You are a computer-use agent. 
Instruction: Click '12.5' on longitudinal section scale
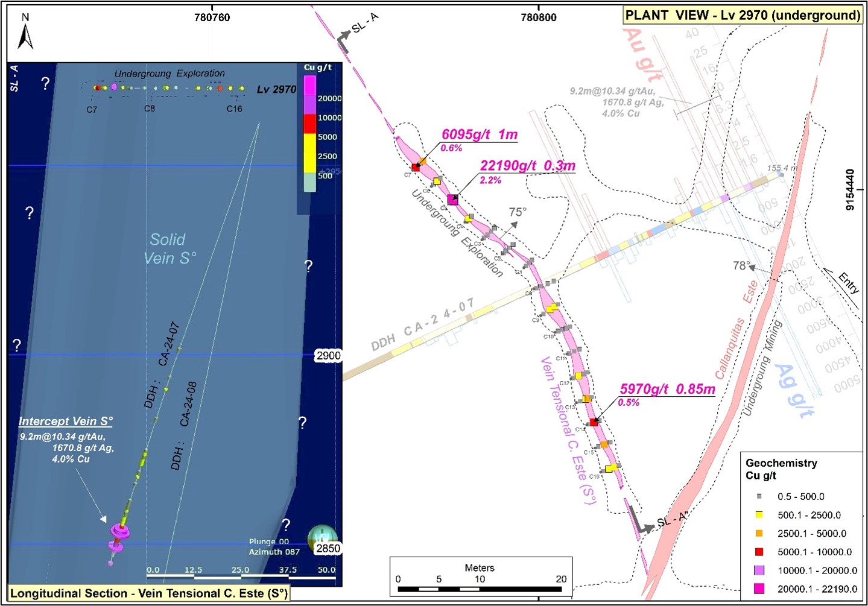193,570
